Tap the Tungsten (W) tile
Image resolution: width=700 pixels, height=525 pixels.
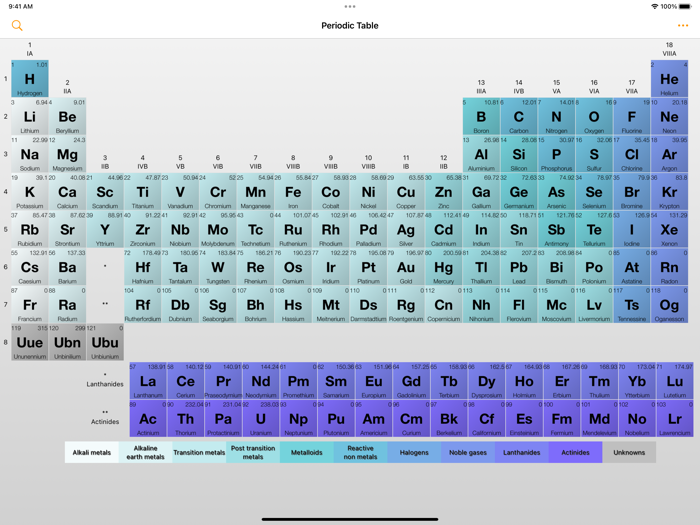tap(218, 267)
